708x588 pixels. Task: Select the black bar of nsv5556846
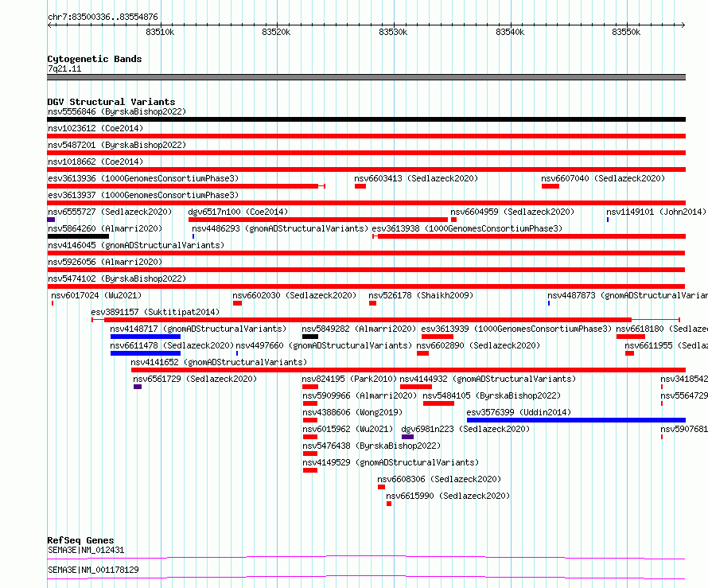click(x=366, y=119)
